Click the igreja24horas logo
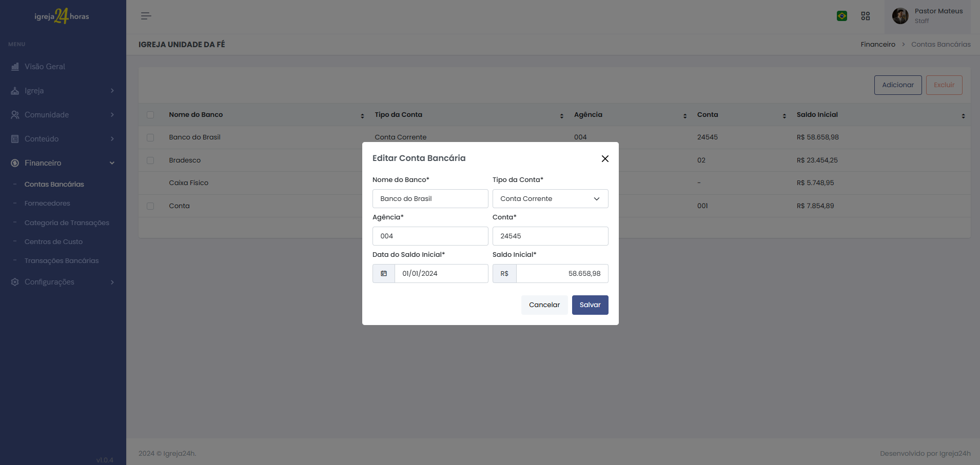 (x=62, y=16)
